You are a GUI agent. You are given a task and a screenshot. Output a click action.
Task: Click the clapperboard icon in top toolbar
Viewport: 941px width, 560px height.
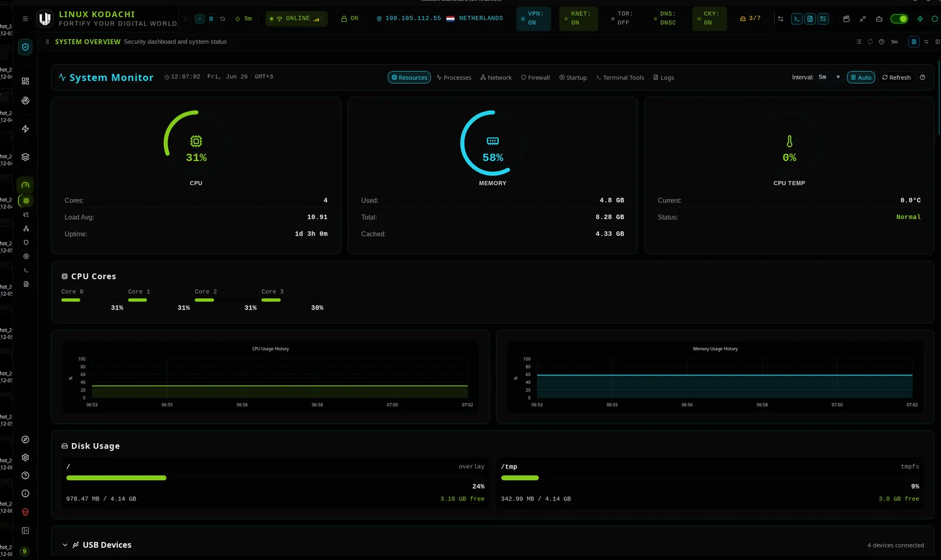pos(846,19)
